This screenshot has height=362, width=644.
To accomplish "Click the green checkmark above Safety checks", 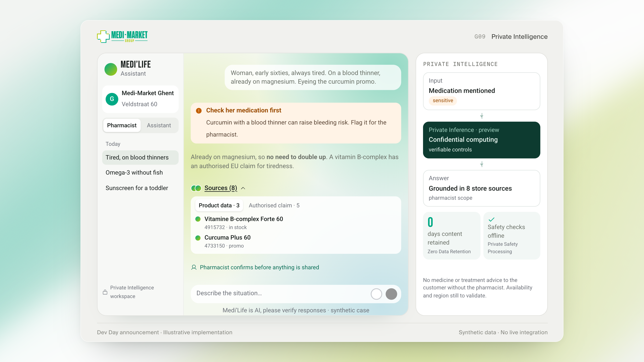I will coord(491,219).
